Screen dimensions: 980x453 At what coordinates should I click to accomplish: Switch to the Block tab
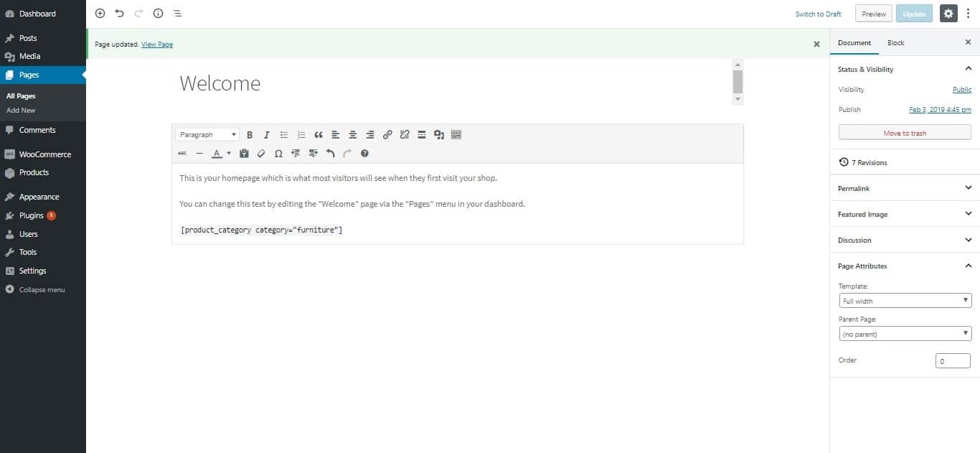point(895,42)
